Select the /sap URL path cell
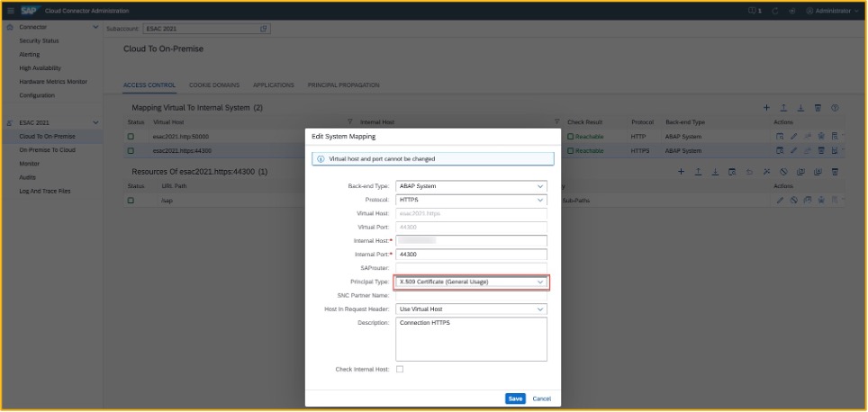The image size is (868, 412). pos(166,201)
